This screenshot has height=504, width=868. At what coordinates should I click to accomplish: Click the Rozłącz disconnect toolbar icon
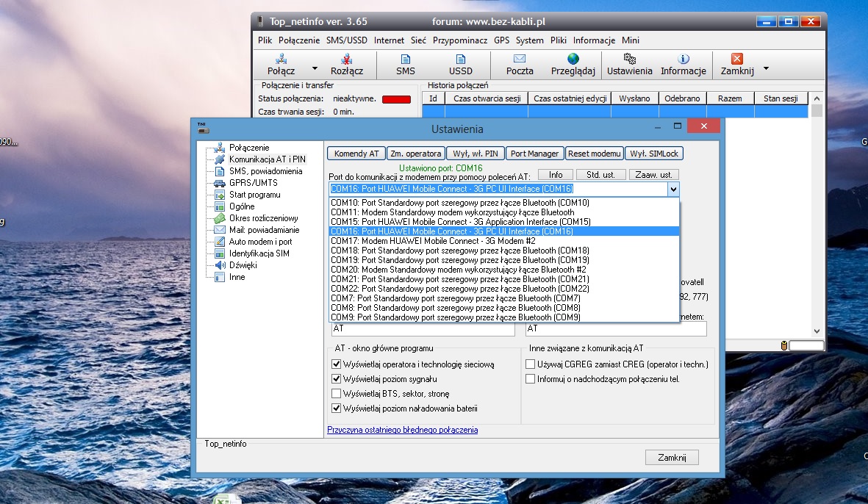click(346, 60)
